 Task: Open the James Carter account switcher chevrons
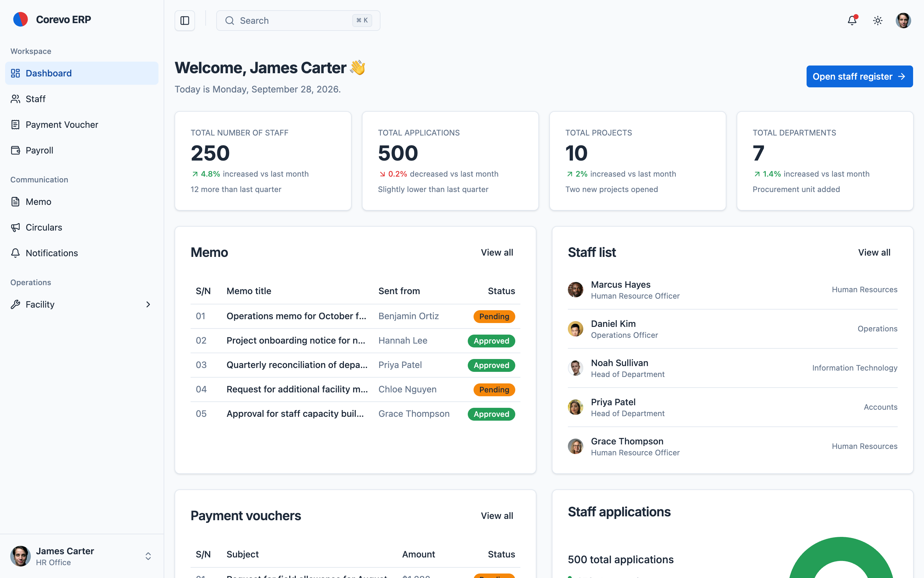pyautogui.click(x=148, y=556)
